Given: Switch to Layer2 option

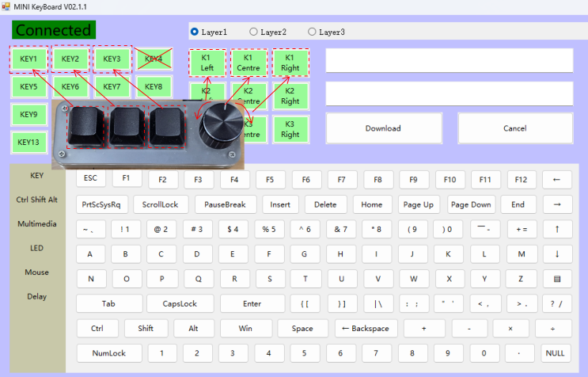Looking at the screenshot, I should point(253,32).
